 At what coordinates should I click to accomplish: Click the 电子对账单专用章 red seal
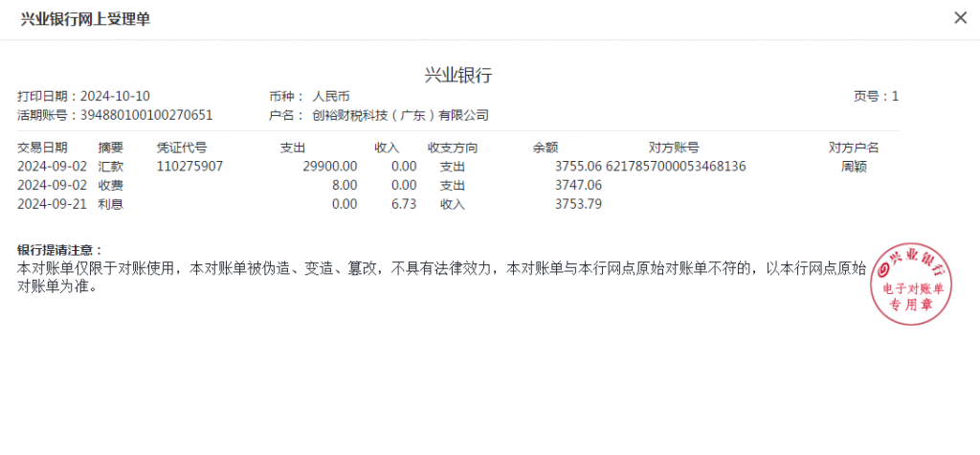pos(911,284)
